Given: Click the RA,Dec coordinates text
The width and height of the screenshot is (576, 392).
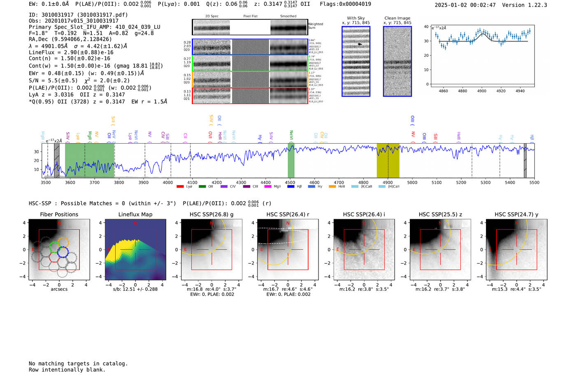Looking at the screenshot, I should pyautogui.click(x=70, y=39).
